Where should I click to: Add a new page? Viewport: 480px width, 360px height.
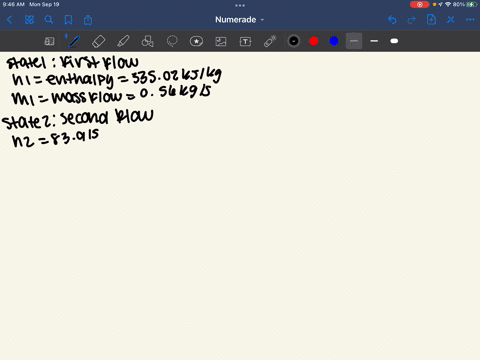click(x=431, y=20)
